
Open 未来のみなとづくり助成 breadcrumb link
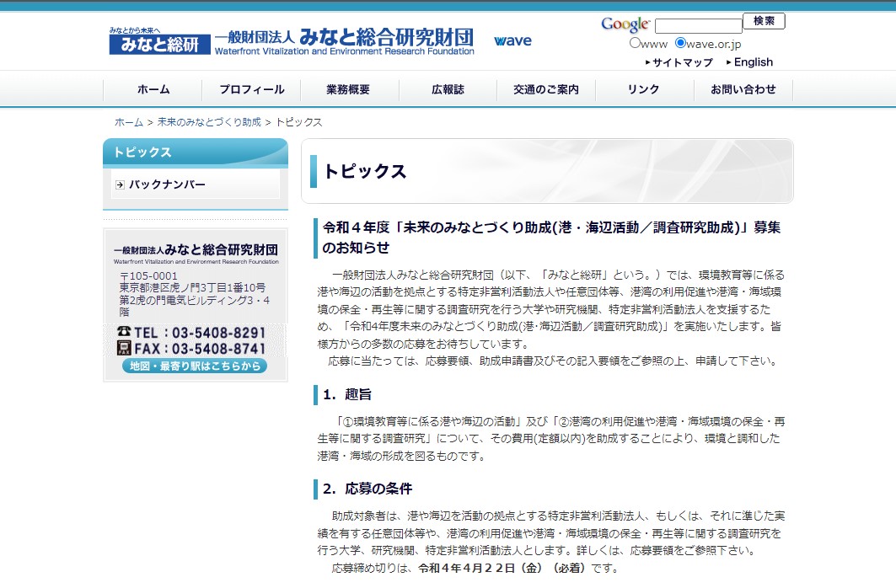pos(209,122)
